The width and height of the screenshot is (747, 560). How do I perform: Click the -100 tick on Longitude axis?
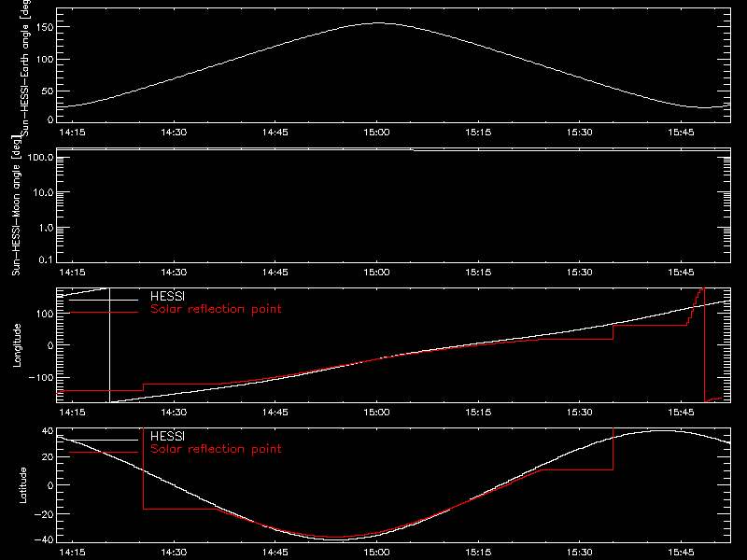(41, 378)
